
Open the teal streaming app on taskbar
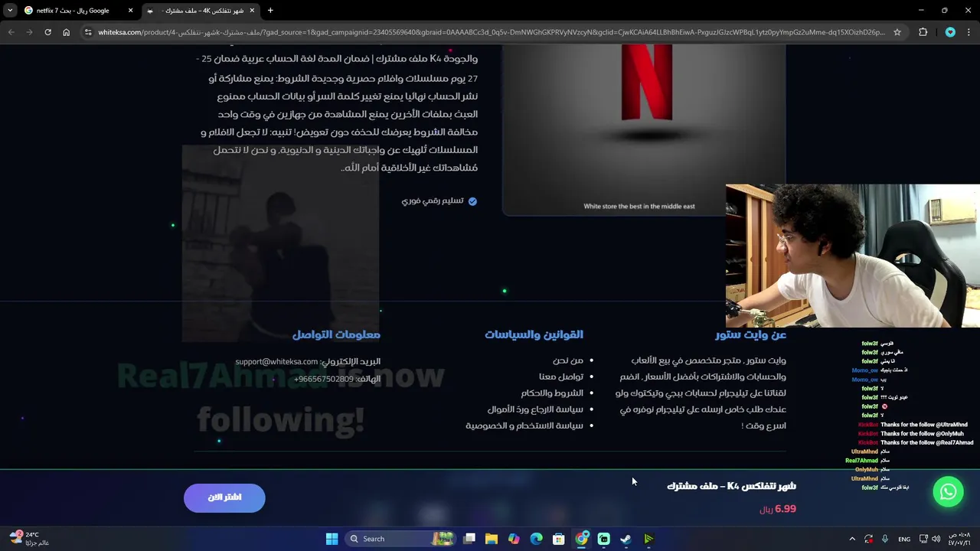point(604,539)
